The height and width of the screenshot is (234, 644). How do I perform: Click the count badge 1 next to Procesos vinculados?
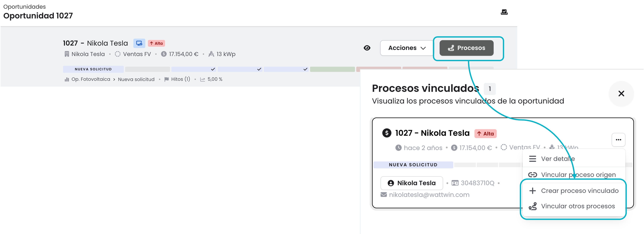pos(489,89)
